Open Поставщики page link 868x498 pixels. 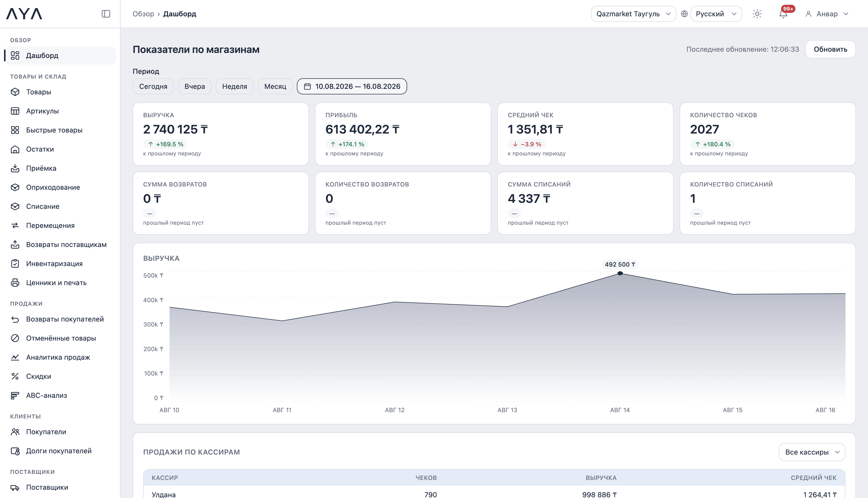[60, 487]
